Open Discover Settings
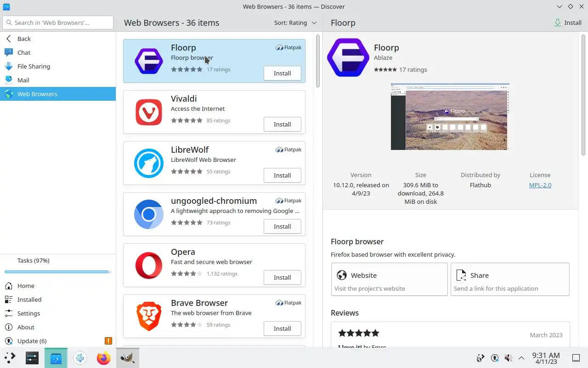The width and height of the screenshot is (588, 368). (x=58, y=313)
